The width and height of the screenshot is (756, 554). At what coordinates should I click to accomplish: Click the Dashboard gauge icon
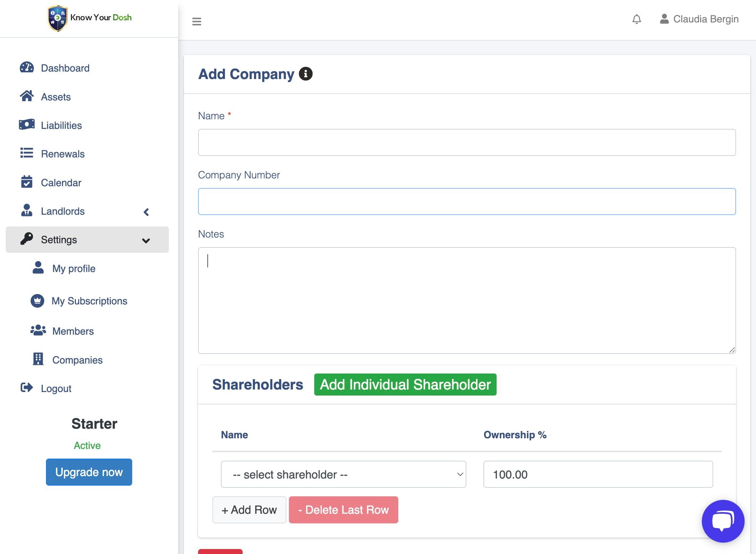pyautogui.click(x=27, y=68)
